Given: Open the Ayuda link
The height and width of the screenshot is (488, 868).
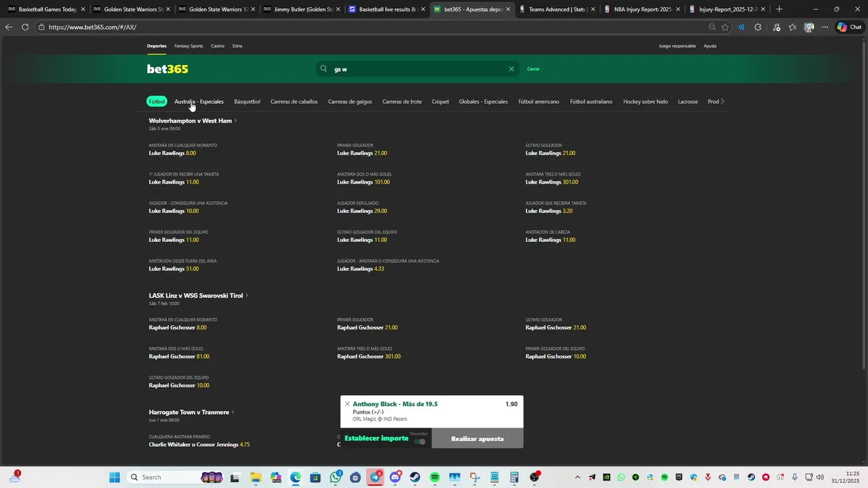Looking at the screenshot, I should (710, 46).
